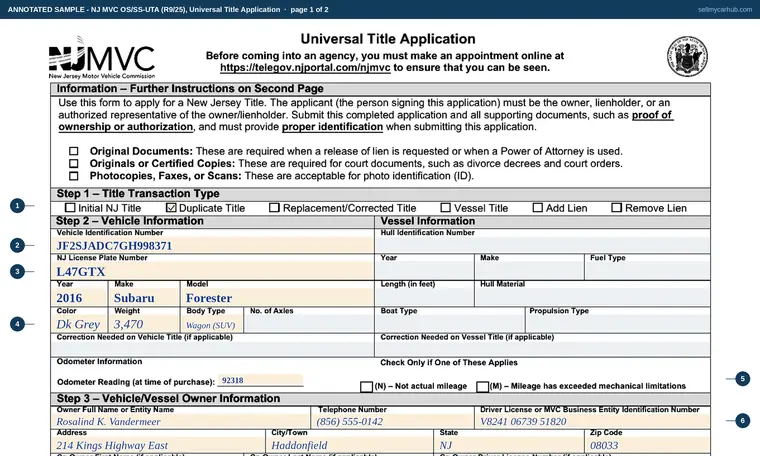Viewport: 760px width, 456px height.
Task: Click the 'Vessel Information' section heading
Action: pyautogui.click(x=428, y=221)
